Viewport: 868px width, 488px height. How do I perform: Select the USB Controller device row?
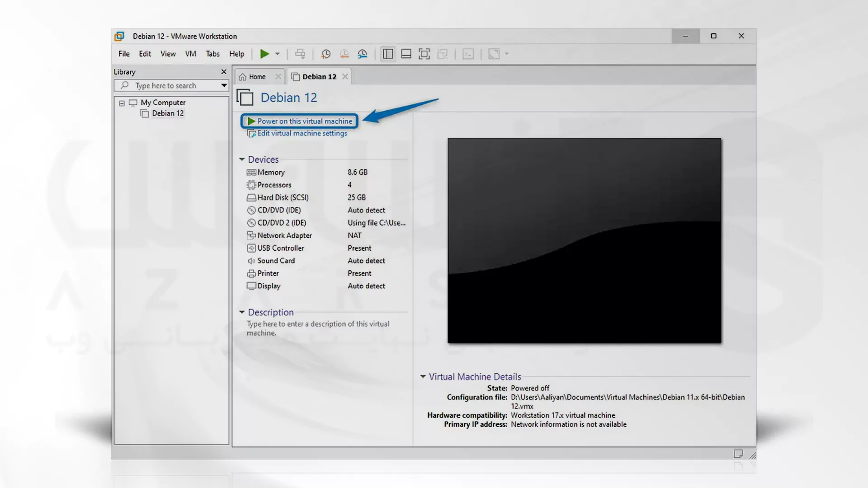coord(326,248)
